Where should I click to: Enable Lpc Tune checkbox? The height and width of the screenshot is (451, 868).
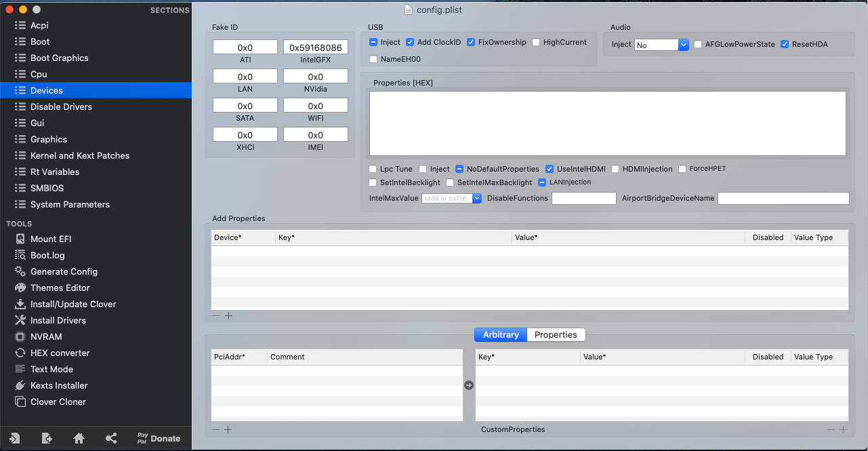coord(373,169)
